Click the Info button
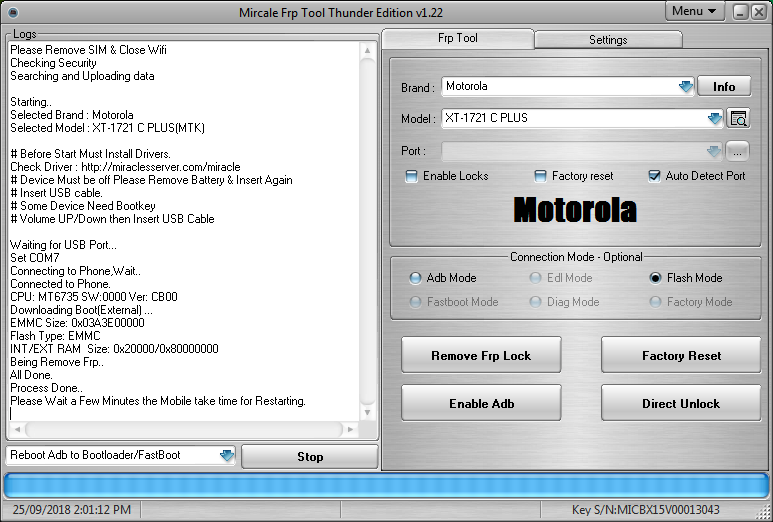Viewport: 773px width, 522px height. (724, 87)
